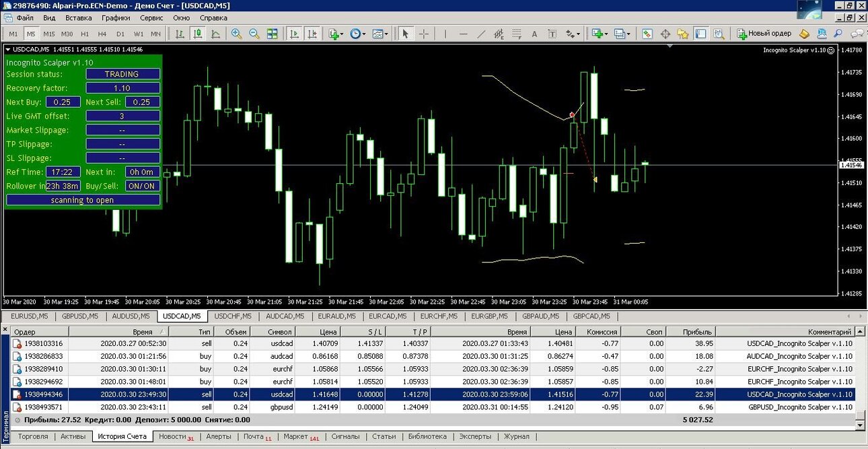868x449 pixels.
Task: Toggle chart auto scroll icon
Action: pyautogui.click(x=294, y=34)
